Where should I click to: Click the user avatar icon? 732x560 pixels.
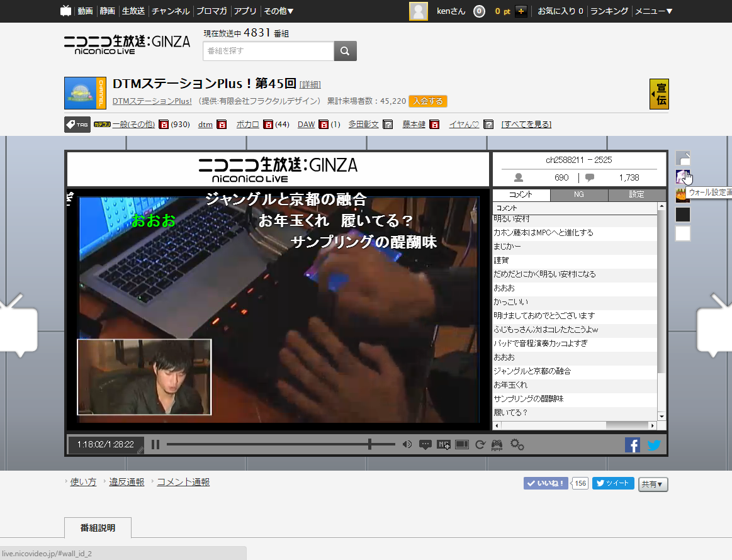coord(419,11)
